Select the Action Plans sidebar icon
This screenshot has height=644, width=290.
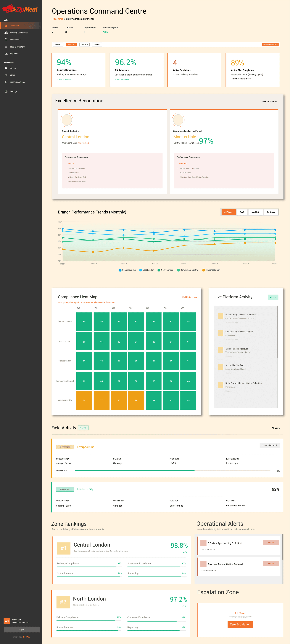(6, 40)
